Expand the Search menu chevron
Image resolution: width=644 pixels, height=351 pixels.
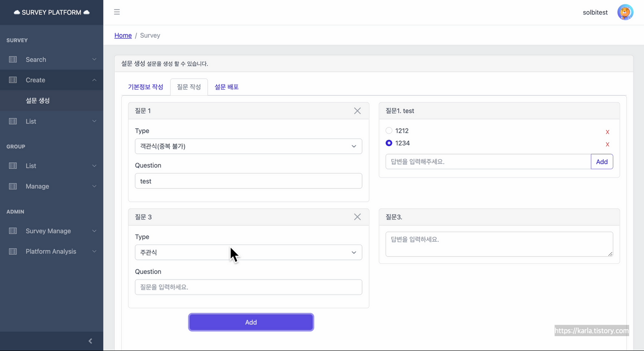(94, 59)
